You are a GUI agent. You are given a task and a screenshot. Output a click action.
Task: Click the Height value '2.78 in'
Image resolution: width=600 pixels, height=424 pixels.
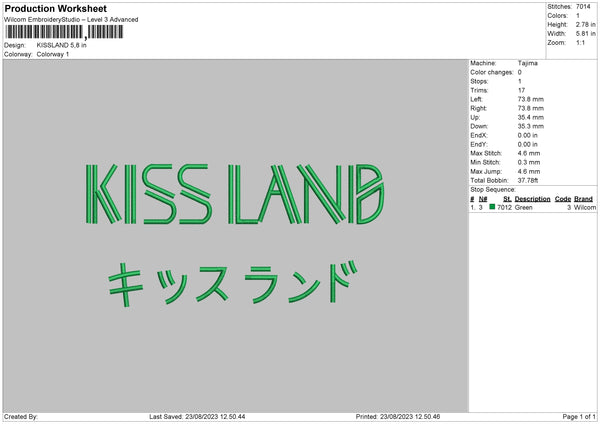tap(585, 24)
